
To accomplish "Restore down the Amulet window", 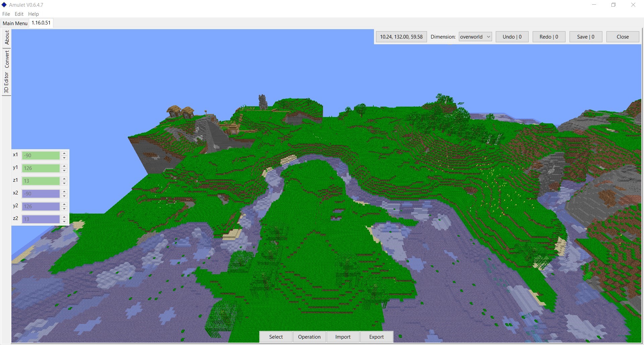I will [613, 5].
